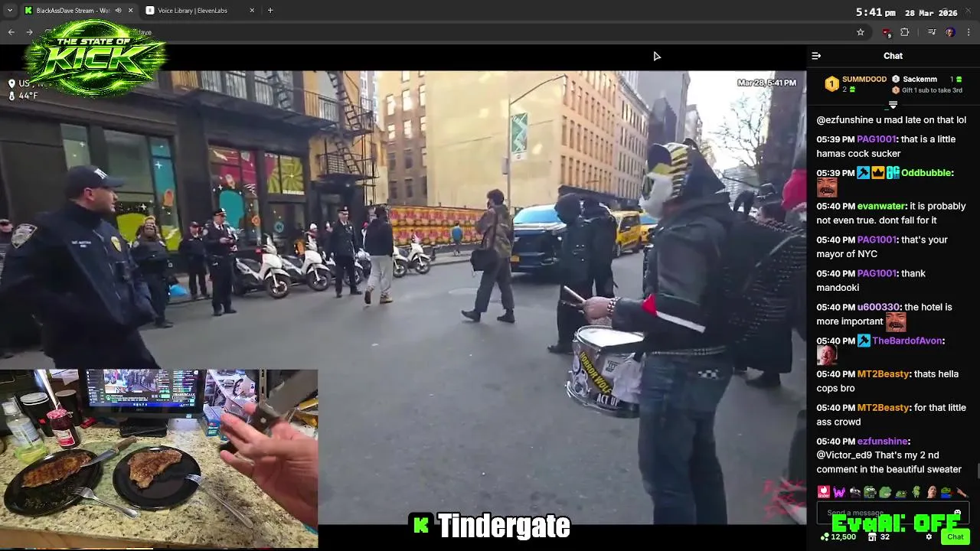Click ezfunshine username in chat
The height and width of the screenshot is (551, 980).
(882, 442)
